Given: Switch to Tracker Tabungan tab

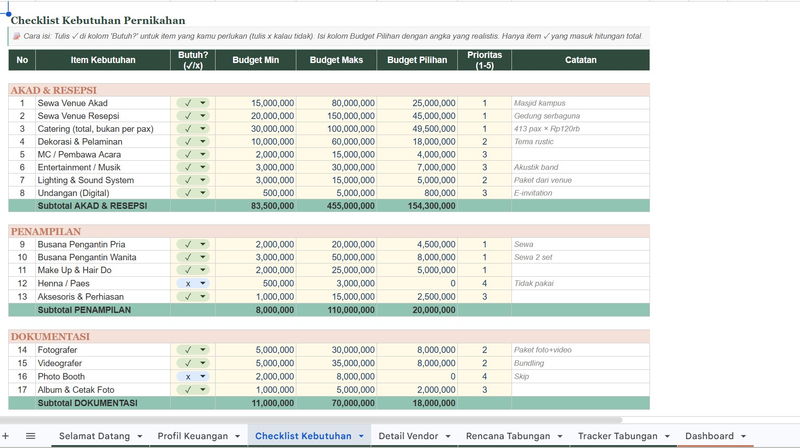Looking at the screenshot, I should pyautogui.click(x=617, y=436).
